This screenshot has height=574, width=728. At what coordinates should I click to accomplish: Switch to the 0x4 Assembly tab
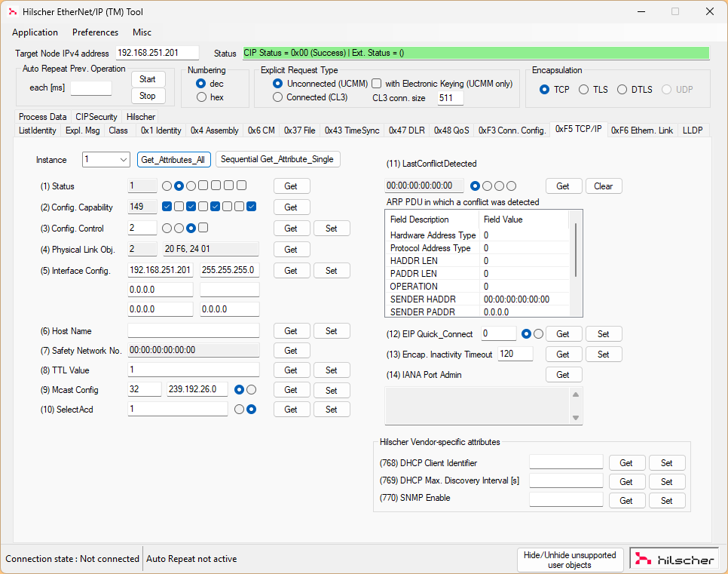215,130
